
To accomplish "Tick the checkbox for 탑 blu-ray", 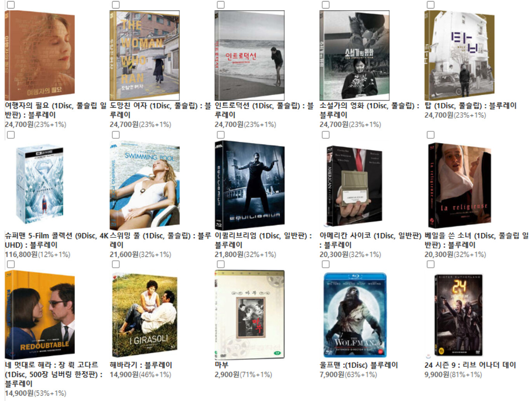I will (431, 5).
